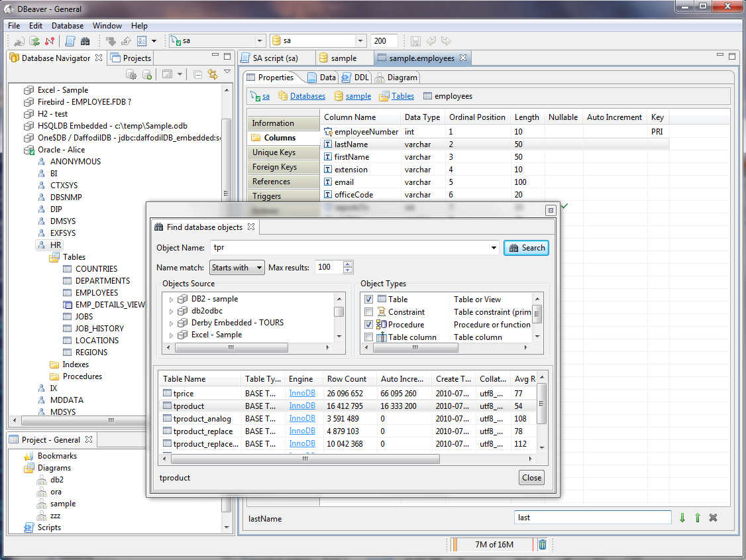The width and height of the screenshot is (746, 560).
Task: Click the garbage collector trash icon
Action: 542,544
